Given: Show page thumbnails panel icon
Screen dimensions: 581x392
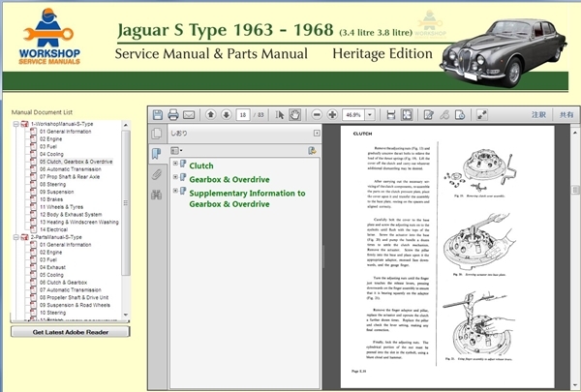Looking at the screenshot, I should pyautogui.click(x=157, y=134).
